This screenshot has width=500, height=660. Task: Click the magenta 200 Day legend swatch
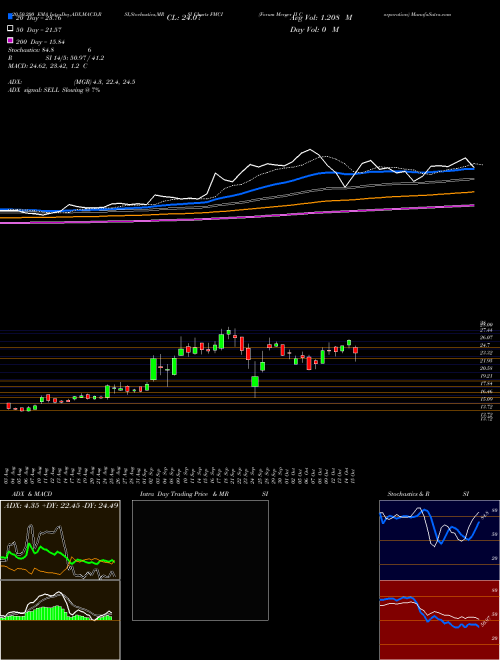10,40
